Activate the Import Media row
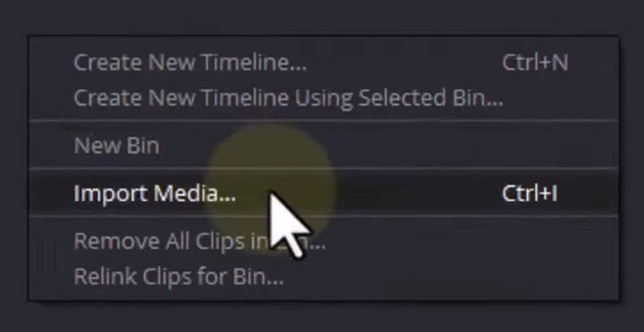The width and height of the screenshot is (644, 332). tap(324, 193)
